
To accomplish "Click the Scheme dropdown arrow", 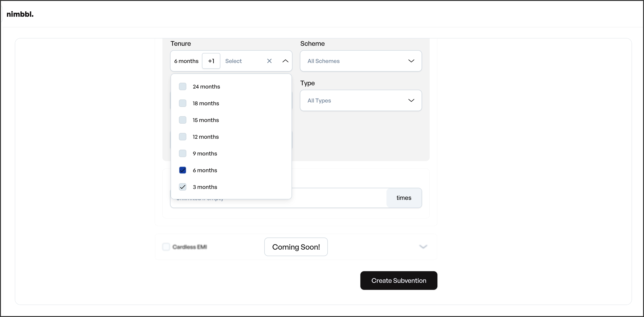I will (x=411, y=61).
